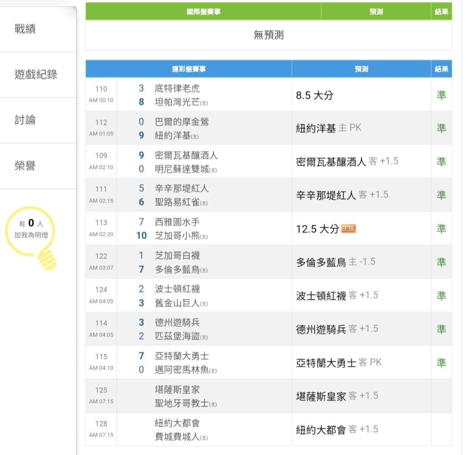This screenshot has width=476, height=455.
Task: Click the 預測 header in blue table
Action: (x=361, y=69)
